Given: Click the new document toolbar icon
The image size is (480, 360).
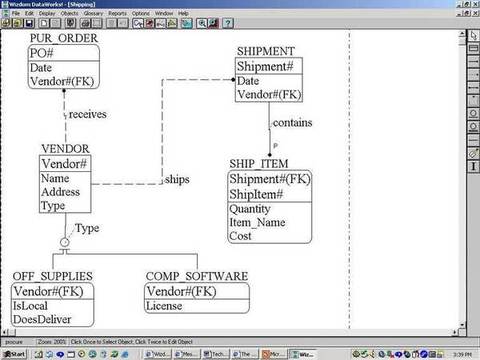Looking at the screenshot, I should (x=44, y=23).
